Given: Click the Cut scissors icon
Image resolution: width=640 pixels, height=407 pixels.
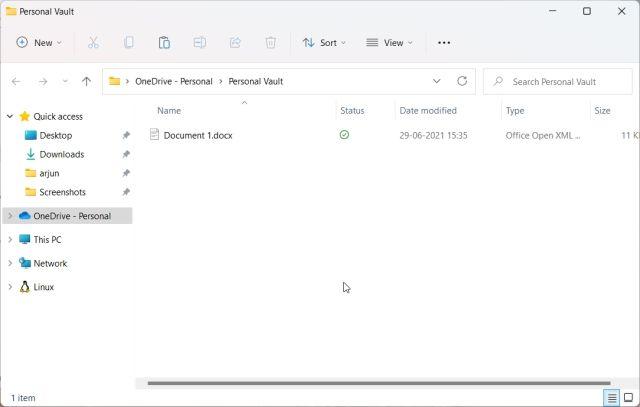Looking at the screenshot, I should (x=93, y=42).
